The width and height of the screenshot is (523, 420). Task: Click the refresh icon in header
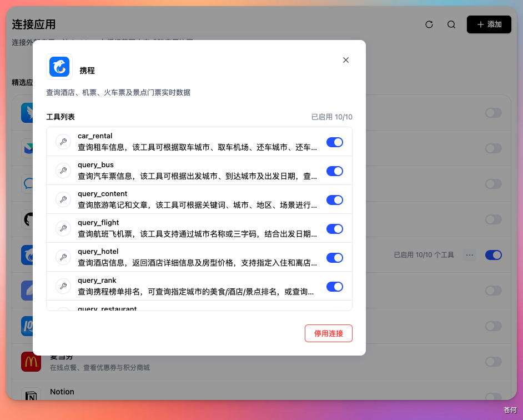tap(429, 24)
